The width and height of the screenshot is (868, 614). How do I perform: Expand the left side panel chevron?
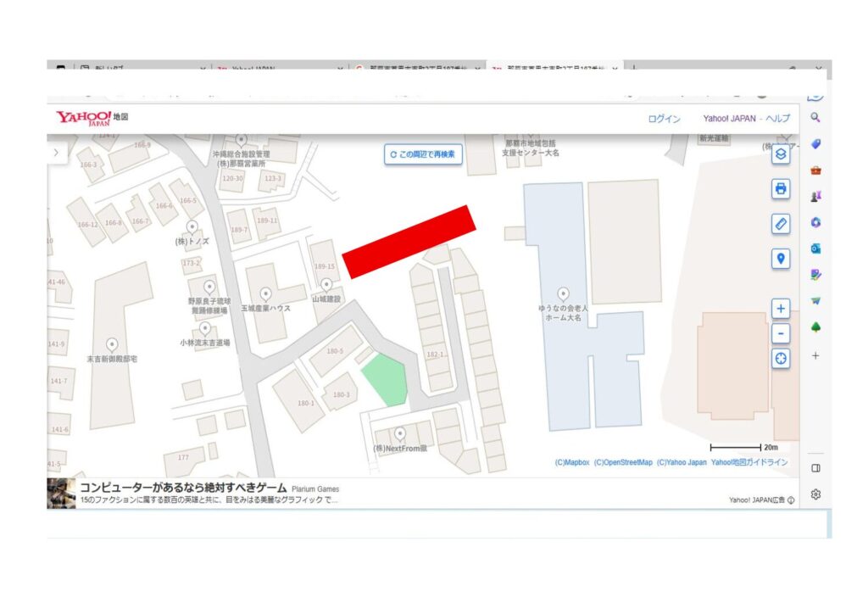click(56, 153)
